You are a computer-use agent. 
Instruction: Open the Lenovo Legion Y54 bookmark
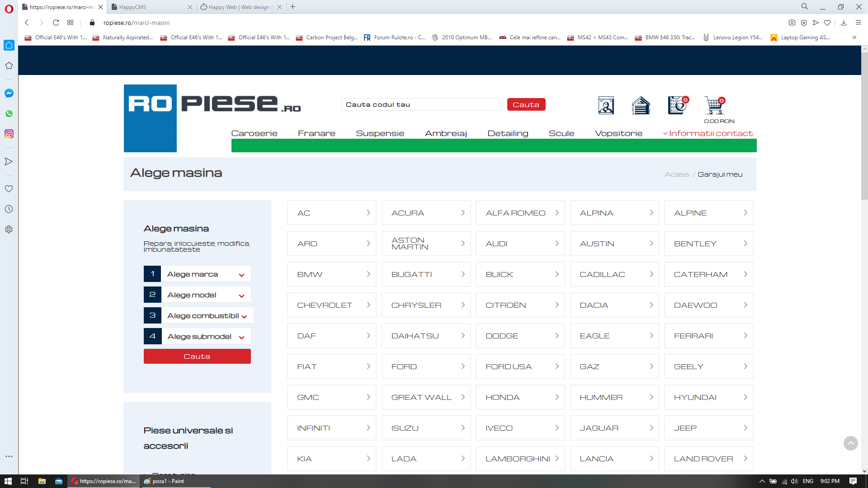point(733,38)
